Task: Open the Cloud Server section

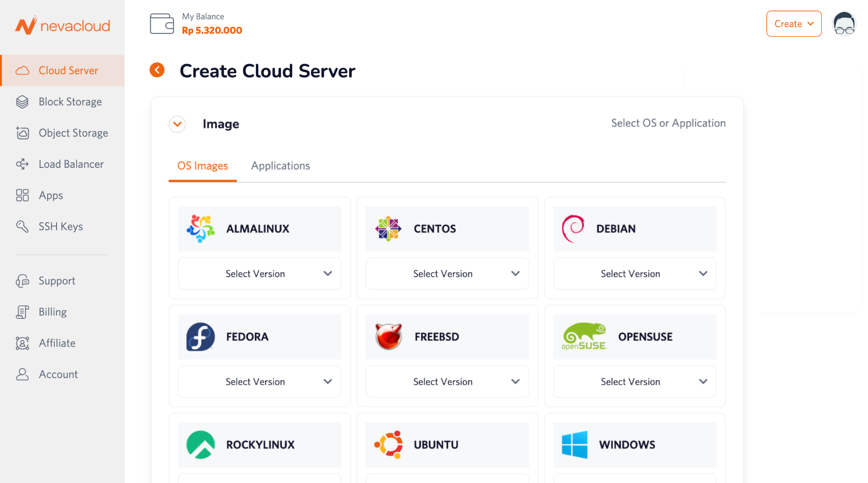Action: point(68,70)
